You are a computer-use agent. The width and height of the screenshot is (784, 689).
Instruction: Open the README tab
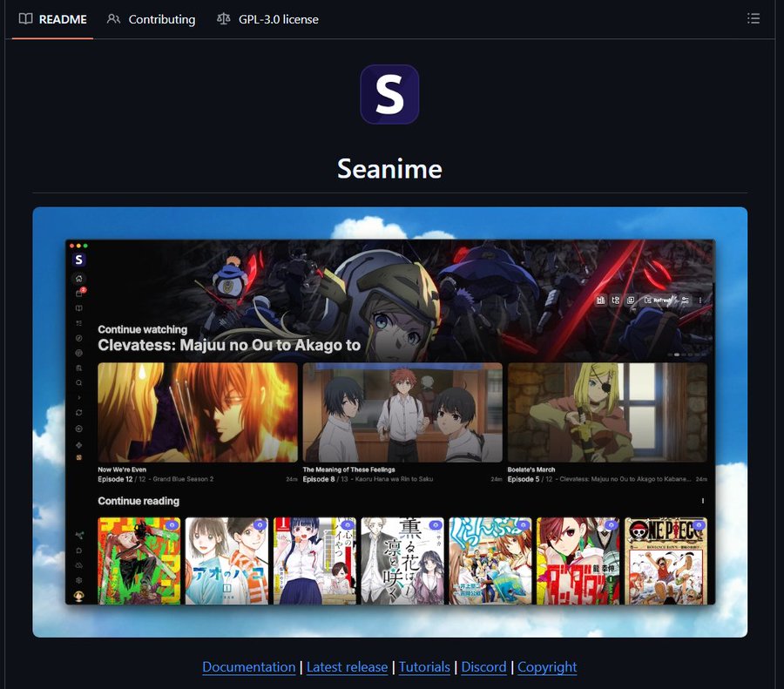tap(52, 19)
